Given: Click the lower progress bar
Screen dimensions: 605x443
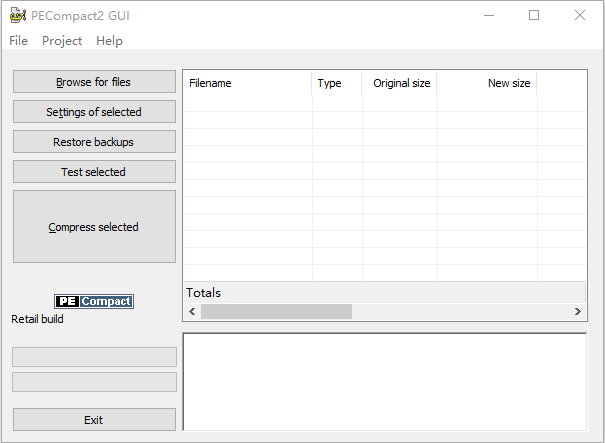Looking at the screenshot, I should coord(94,382).
